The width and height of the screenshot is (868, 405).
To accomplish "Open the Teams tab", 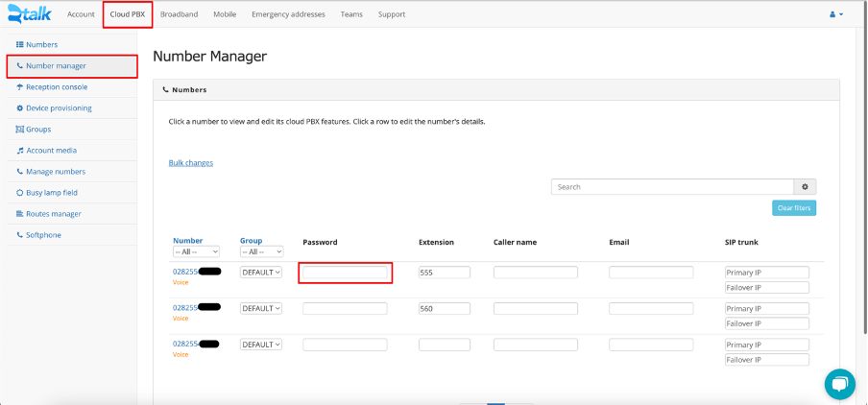I will [x=351, y=14].
